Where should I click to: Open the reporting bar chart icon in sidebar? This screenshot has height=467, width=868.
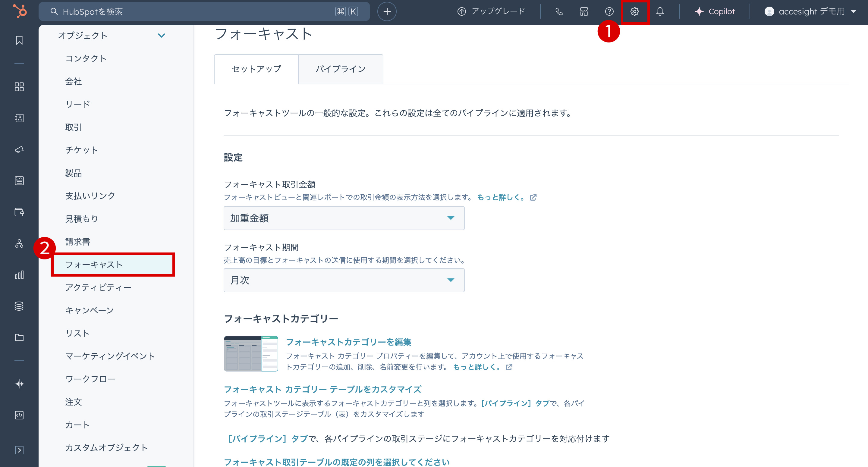coord(19,274)
